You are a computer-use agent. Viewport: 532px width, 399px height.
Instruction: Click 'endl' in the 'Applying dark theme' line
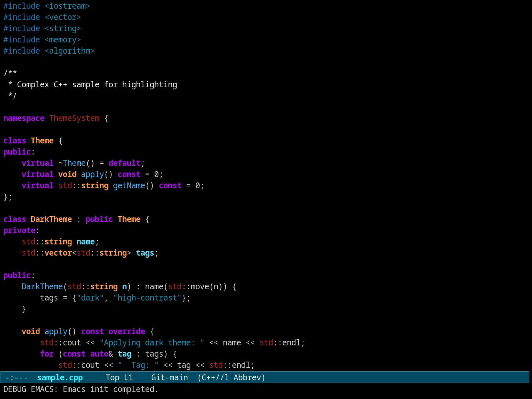tap(291, 342)
